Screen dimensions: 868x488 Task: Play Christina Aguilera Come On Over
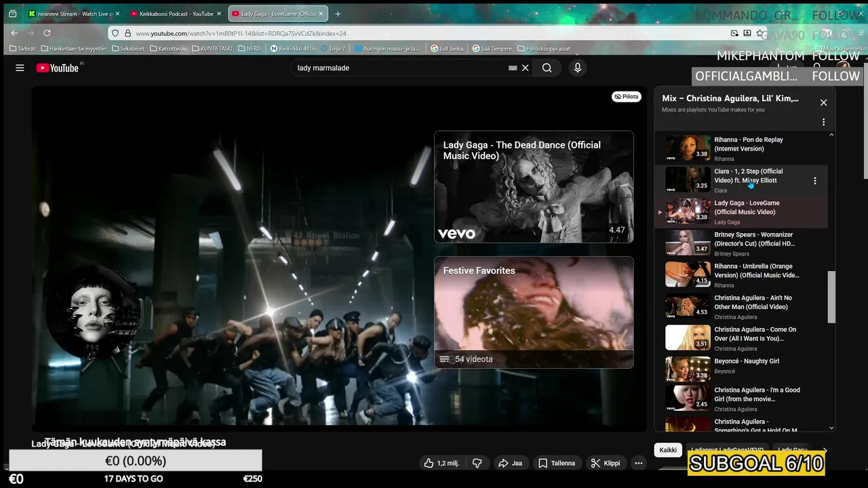[x=741, y=339]
